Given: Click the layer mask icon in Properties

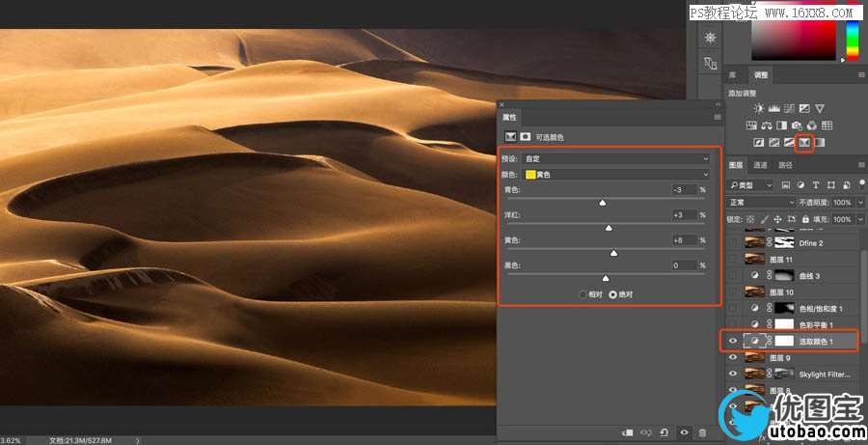Looking at the screenshot, I should pos(525,137).
